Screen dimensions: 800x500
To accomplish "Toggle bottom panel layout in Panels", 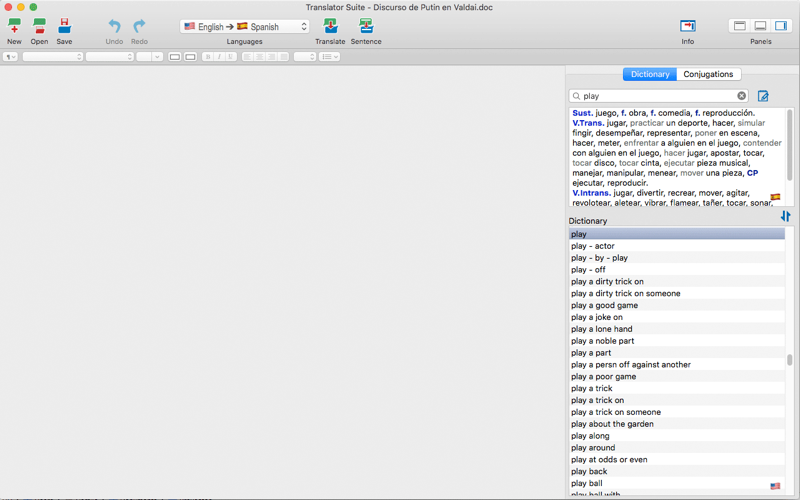I will (760, 26).
